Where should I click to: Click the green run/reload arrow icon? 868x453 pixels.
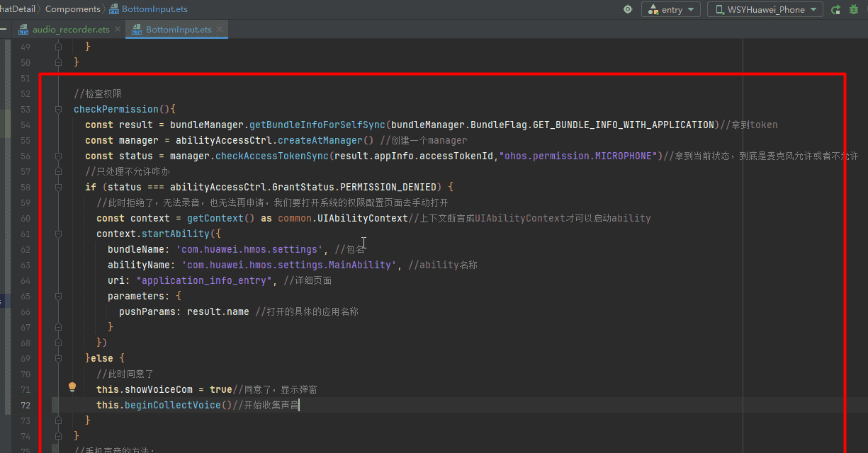pyautogui.click(x=836, y=9)
